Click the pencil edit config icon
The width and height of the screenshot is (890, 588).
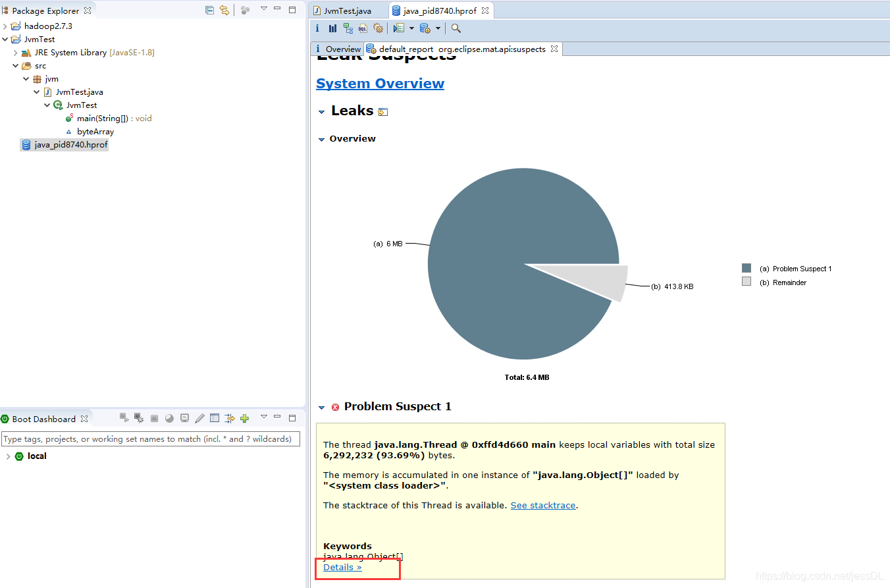pos(199,418)
